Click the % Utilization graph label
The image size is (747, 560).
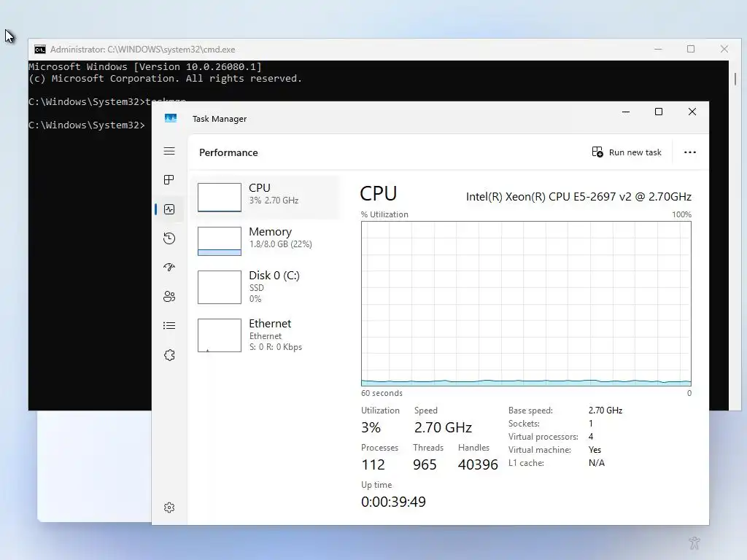[x=384, y=214]
